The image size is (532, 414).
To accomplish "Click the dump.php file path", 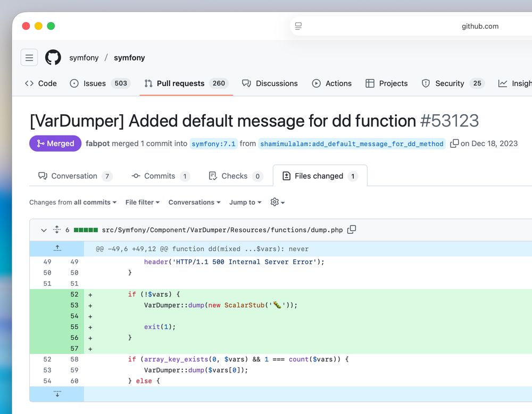I will tap(222, 230).
